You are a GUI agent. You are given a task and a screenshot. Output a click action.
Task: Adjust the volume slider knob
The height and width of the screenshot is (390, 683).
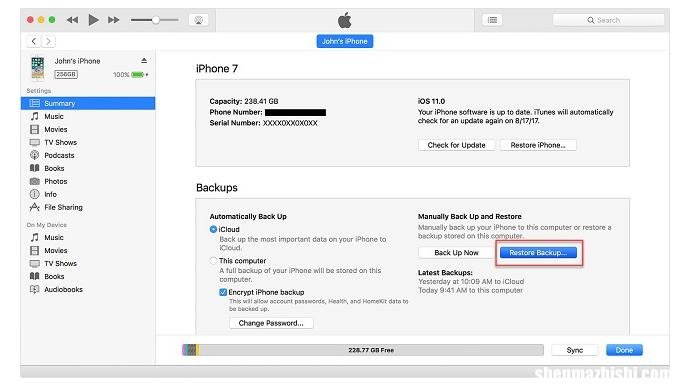[156, 20]
